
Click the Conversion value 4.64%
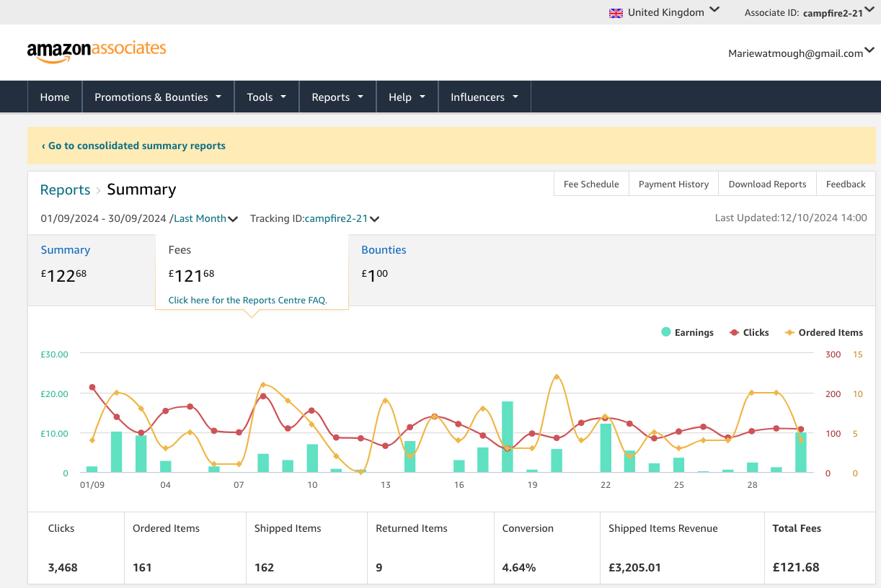pyautogui.click(x=519, y=567)
